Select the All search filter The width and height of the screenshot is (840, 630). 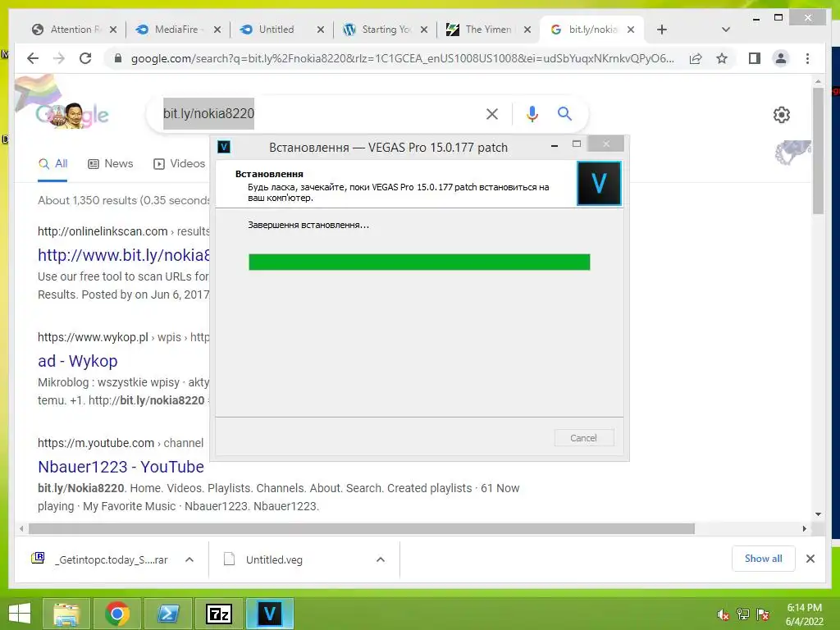(x=52, y=163)
